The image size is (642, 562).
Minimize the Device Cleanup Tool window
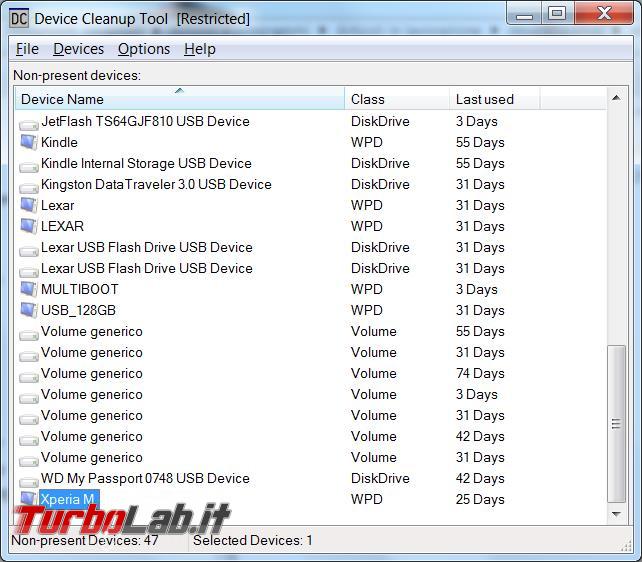[x=524, y=14]
